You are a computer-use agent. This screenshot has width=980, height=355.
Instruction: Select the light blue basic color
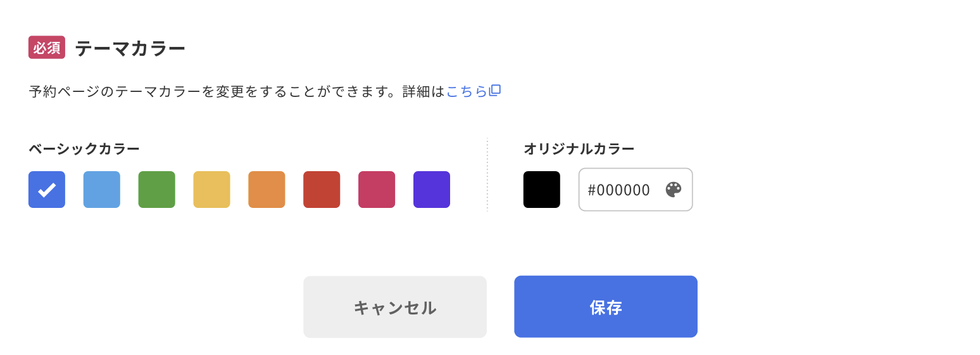pos(102,190)
